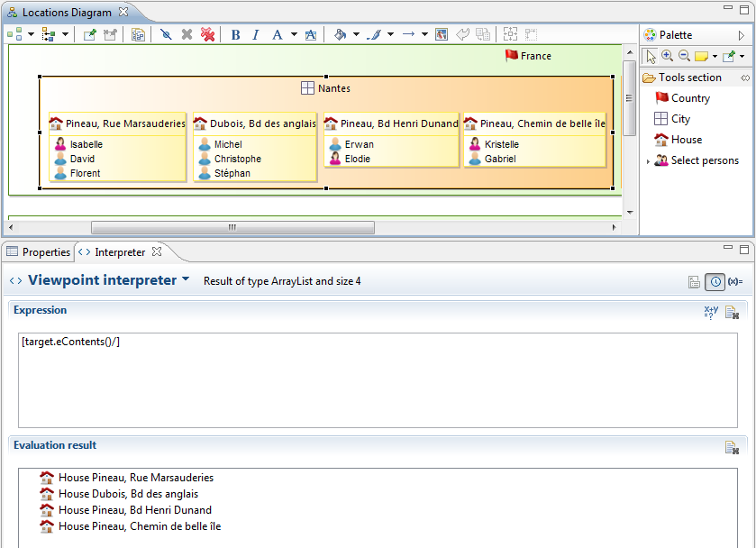Pick the City tool from palette

pyautogui.click(x=680, y=119)
